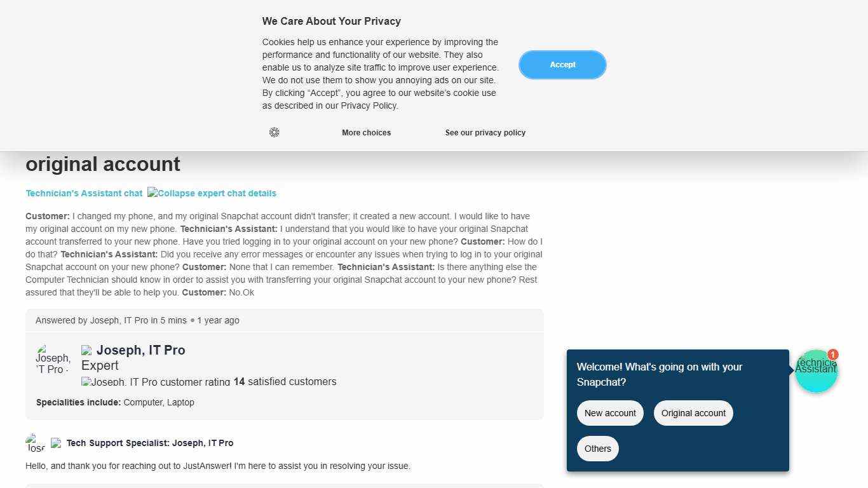
Task: Follow the See our privacy policy link
Action: (485, 133)
